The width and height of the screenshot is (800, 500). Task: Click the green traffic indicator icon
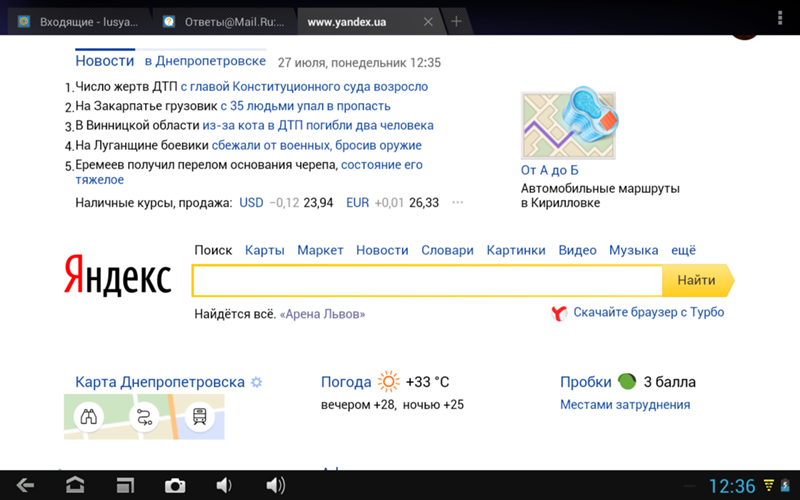pyautogui.click(x=627, y=381)
